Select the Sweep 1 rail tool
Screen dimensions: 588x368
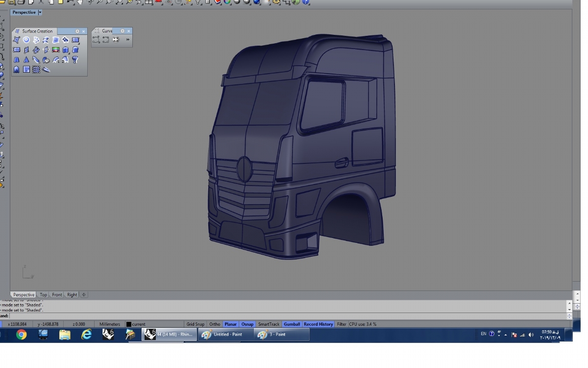[x=56, y=60]
